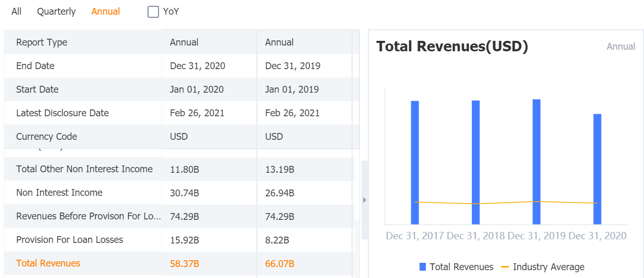
Task: Enable the YoY checkbox
Action: tap(153, 12)
